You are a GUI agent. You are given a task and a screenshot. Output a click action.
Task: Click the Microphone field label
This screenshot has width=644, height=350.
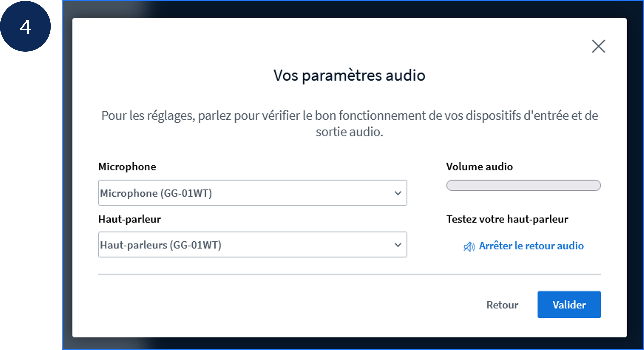tap(127, 167)
